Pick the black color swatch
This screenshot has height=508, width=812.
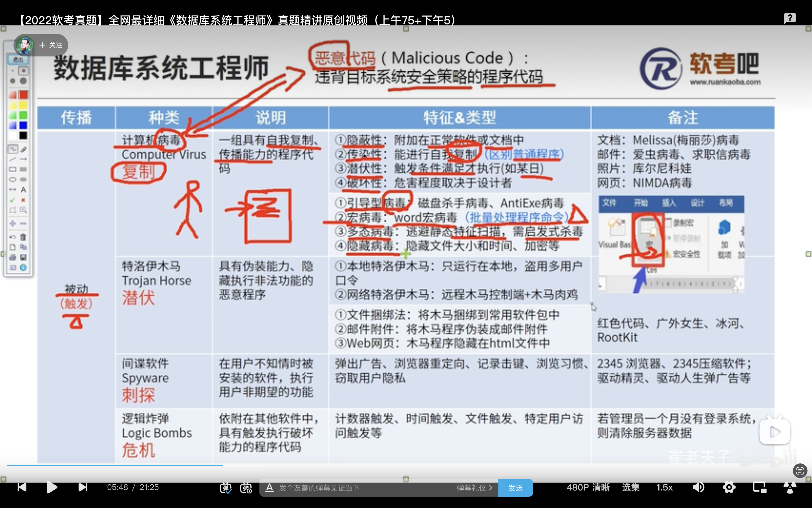(x=23, y=135)
